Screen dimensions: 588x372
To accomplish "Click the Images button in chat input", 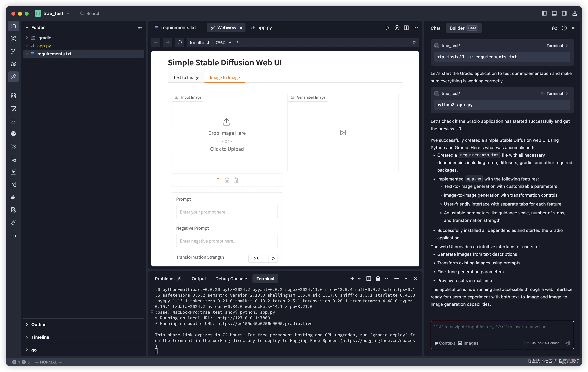I will click(x=468, y=343).
